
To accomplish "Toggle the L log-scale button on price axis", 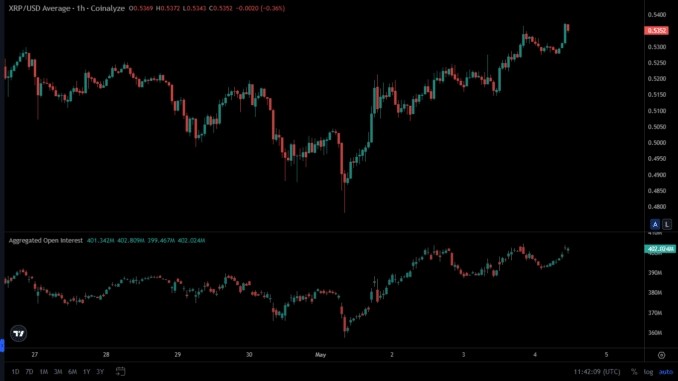I will [x=667, y=224].
